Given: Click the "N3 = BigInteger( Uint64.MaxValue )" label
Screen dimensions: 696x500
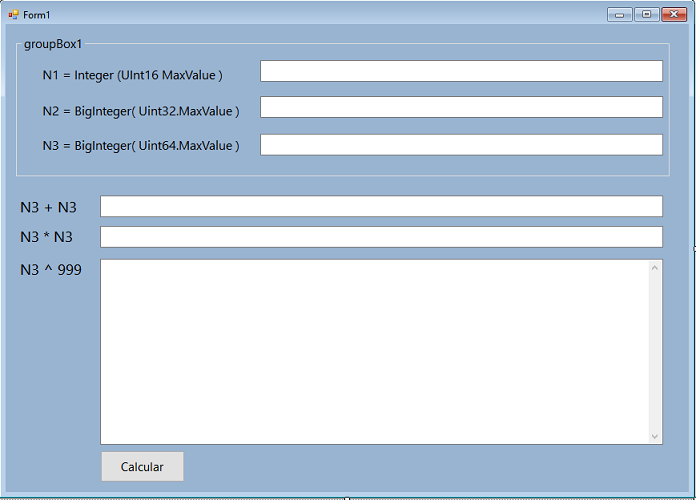Looking at the screenshot, I should click(141, 146).
